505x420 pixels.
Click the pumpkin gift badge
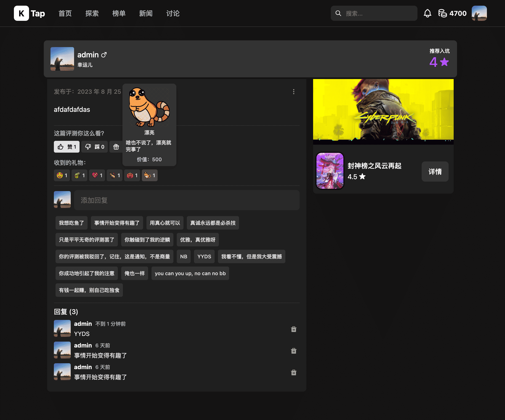(132, 175)
